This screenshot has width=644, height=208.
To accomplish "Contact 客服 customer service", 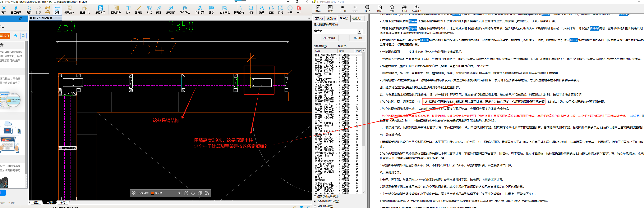I will pos(271,10).
